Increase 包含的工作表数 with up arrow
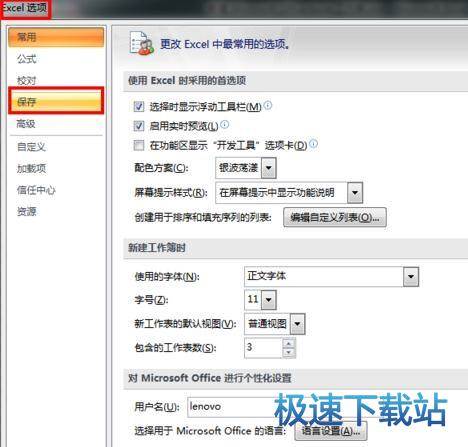The height and width of the screenshot is (447, 468). click(289, 343)
